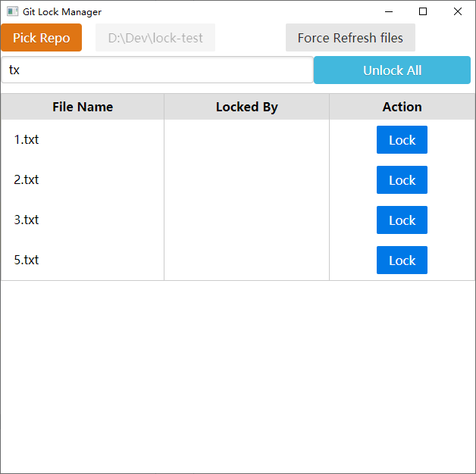Select the 3.txt file name

(27, 220)
